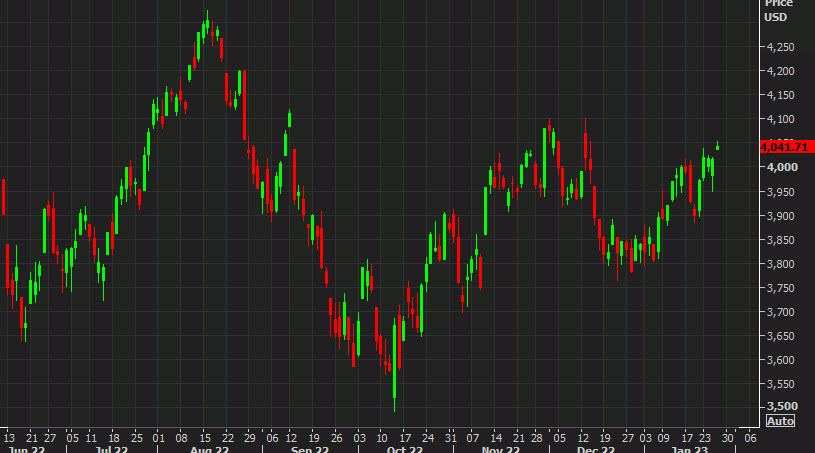Click the Aug 22 month label
The height and width of the screenshot is (453, 815).
click(209, 449)
